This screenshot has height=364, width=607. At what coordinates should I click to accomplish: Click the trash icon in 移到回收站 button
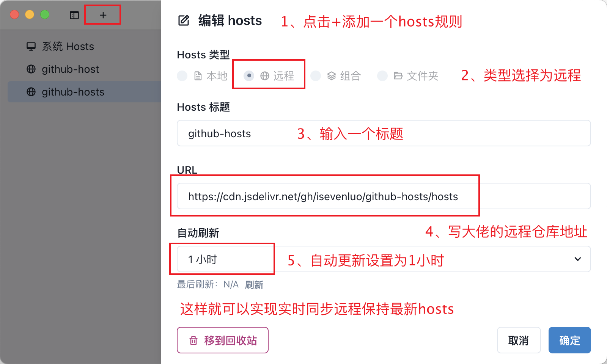(193, 340)
